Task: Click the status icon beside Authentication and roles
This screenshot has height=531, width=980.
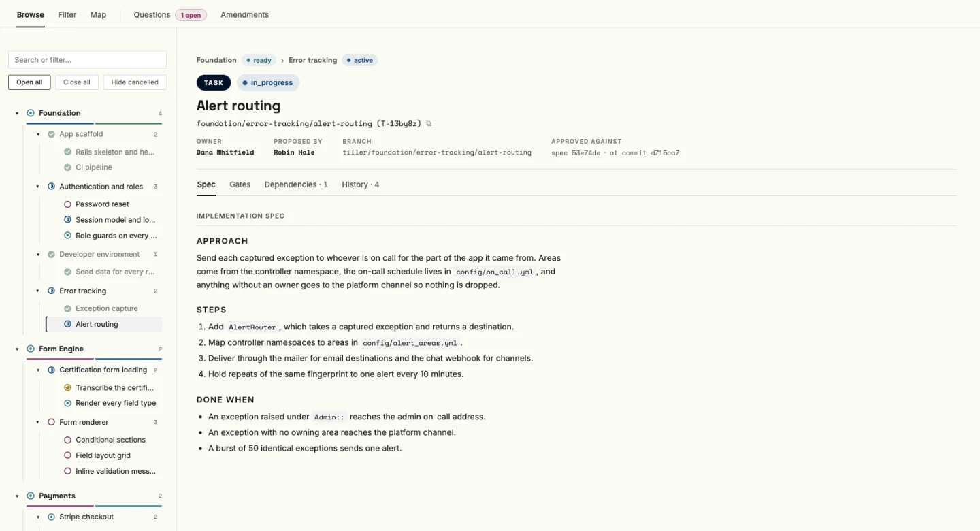Action: coord(51,187)
